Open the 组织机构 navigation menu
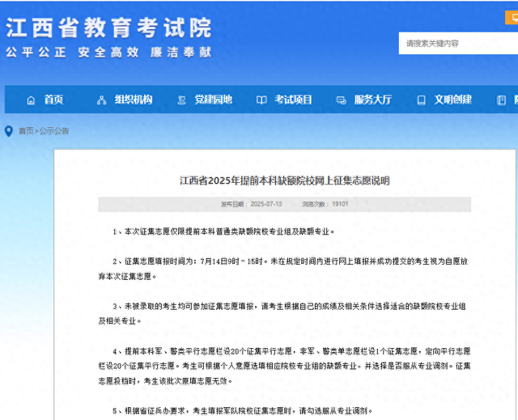The height and width of the screenshot is (420, 518). 134,100
